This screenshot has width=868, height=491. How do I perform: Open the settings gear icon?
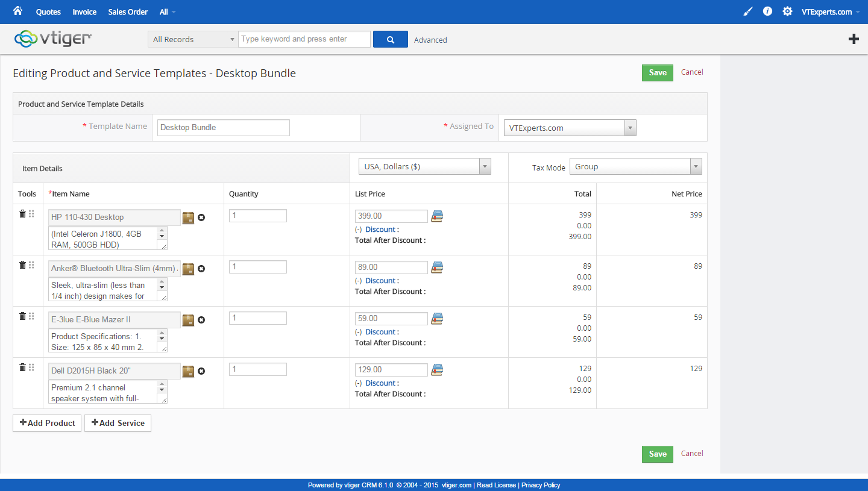(x=787, y=11)
